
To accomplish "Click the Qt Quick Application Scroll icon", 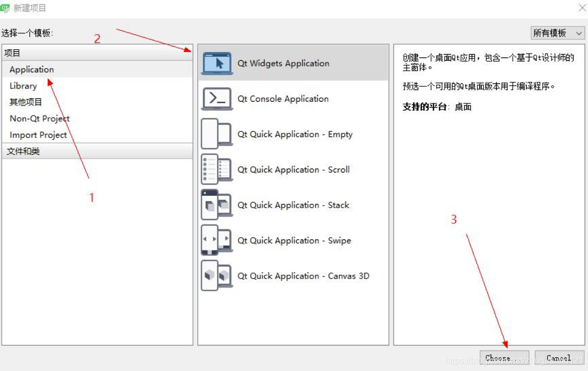I will coord(217,169).
